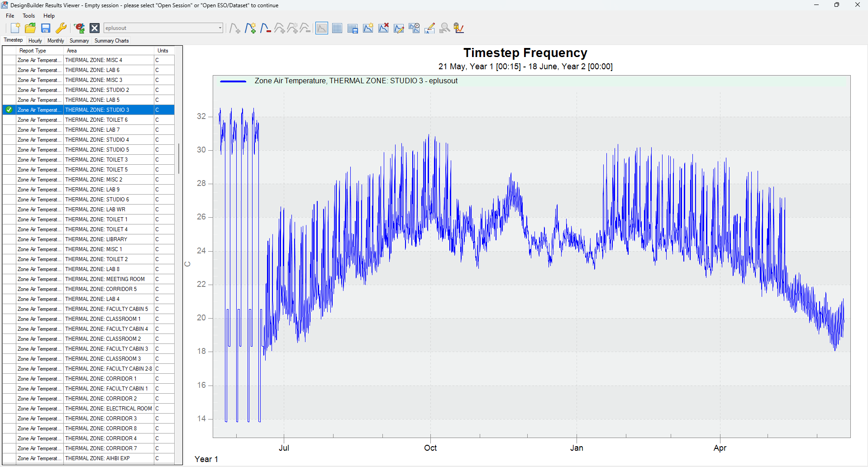Click the variable list vertical scrollbar thumb

click(179, 158)
